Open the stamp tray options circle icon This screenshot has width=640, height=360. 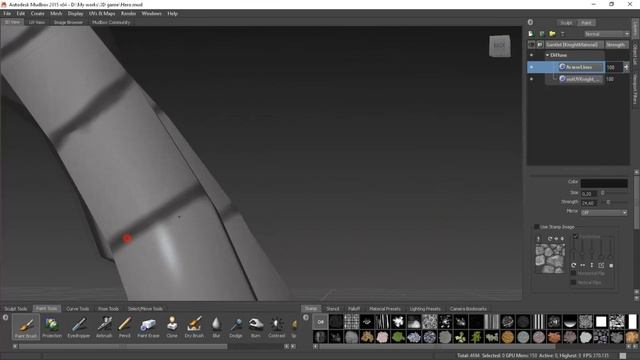(x=306, y=317)
